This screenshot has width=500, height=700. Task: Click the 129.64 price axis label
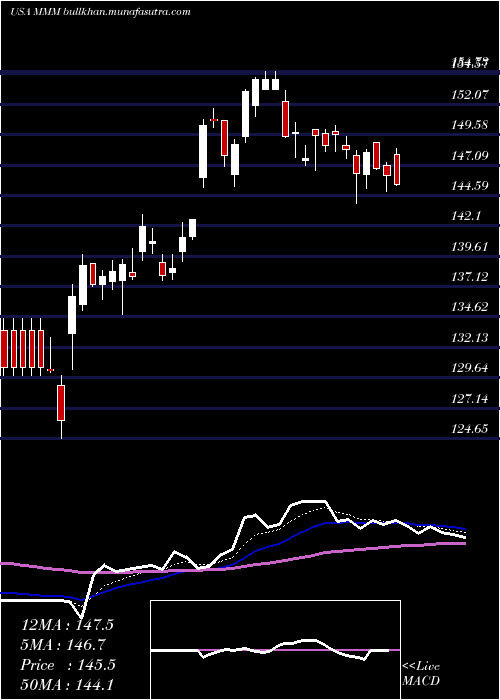470,368
